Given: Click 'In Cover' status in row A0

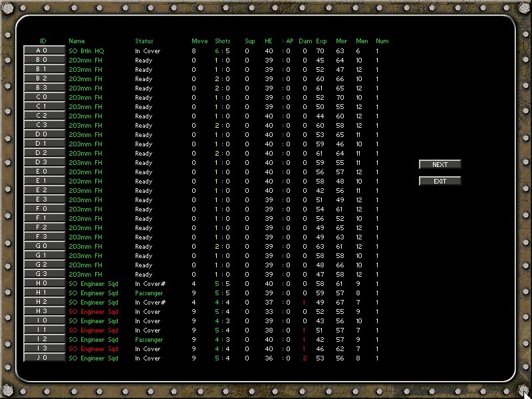Looking at the screenshot, I should pyautogui.click(x=148, y=51).
